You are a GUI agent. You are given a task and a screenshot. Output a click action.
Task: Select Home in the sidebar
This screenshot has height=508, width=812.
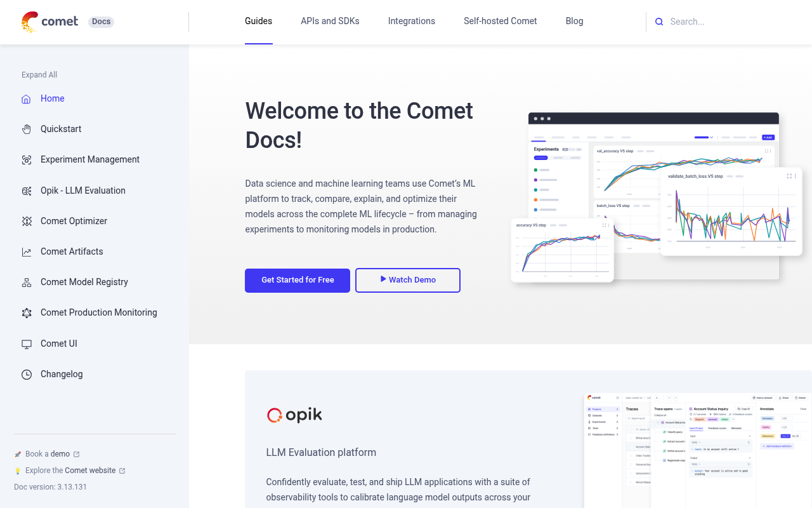click(x=53, y=98)
